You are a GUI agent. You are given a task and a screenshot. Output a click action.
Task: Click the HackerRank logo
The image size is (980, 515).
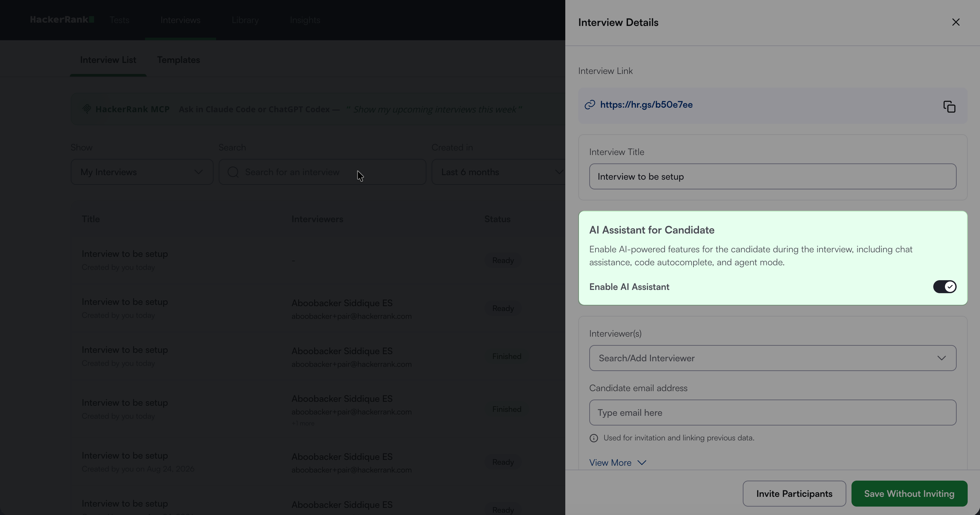(62, 20)
